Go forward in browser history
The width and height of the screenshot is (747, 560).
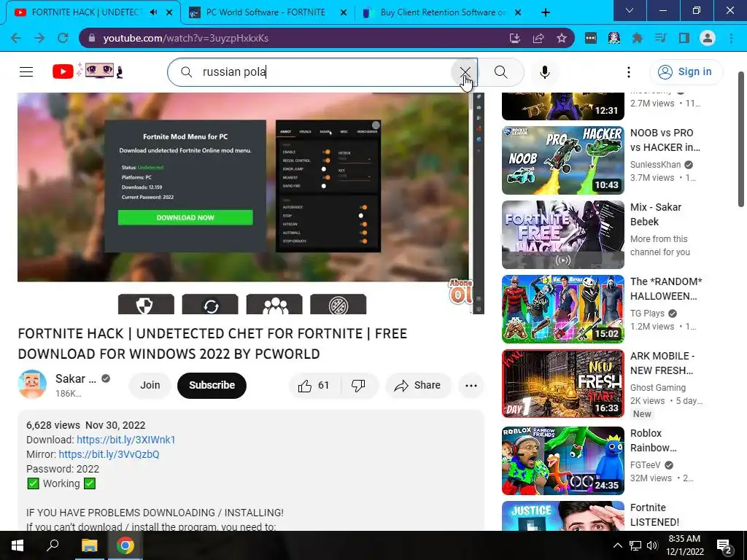click(x=39, y=38)
